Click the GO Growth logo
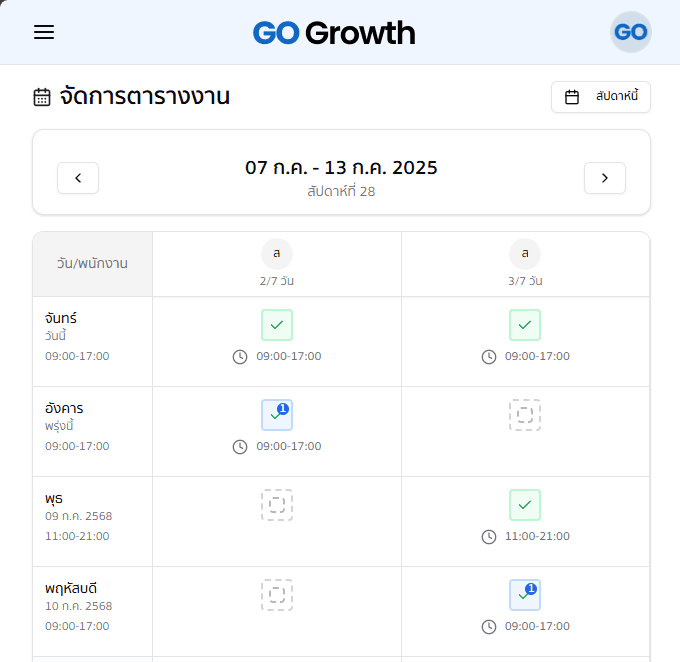Screen dimensions: 680x662 tap(334, 33)
